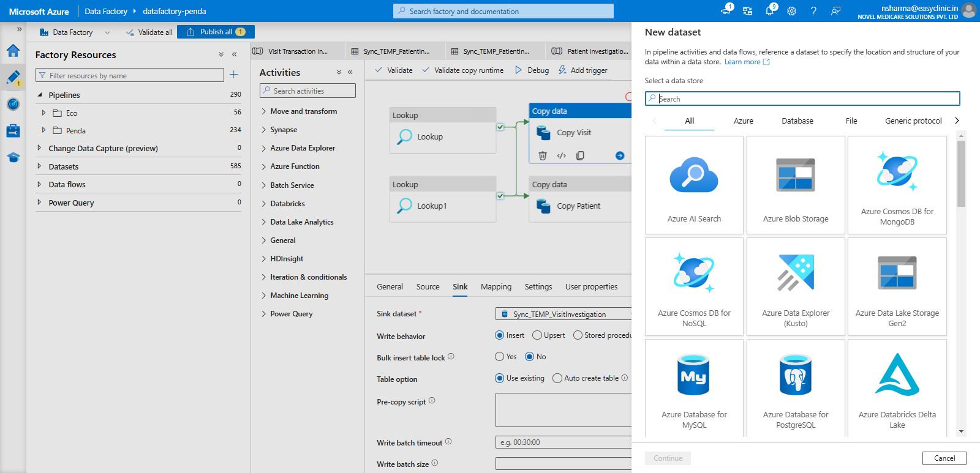Viewport: 980px width, 473px height.
Task: Click Cancel in New dataset panel
Action: (x=944, y=458)
